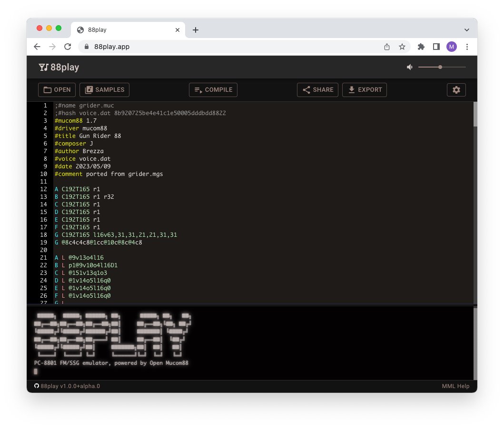
Task: Click '#comment ported from grider.mgs' line
Action: click(x=109, y=174)
